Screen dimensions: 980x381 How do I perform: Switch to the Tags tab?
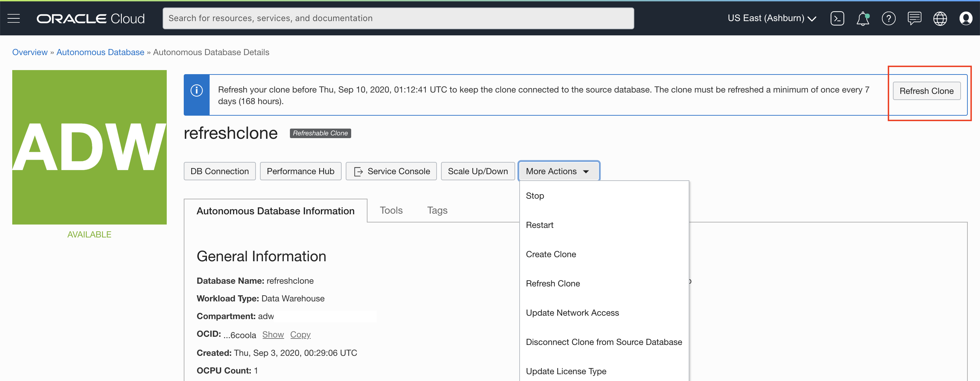437,210
